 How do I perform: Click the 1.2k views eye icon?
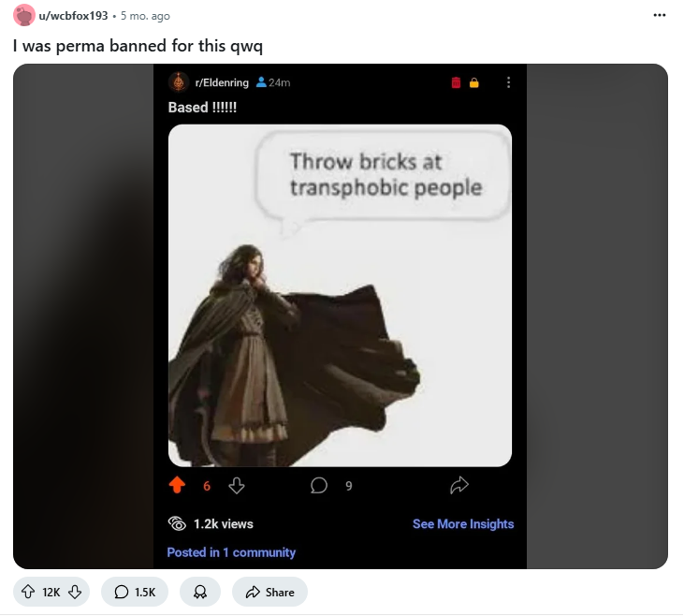(177, 523)
